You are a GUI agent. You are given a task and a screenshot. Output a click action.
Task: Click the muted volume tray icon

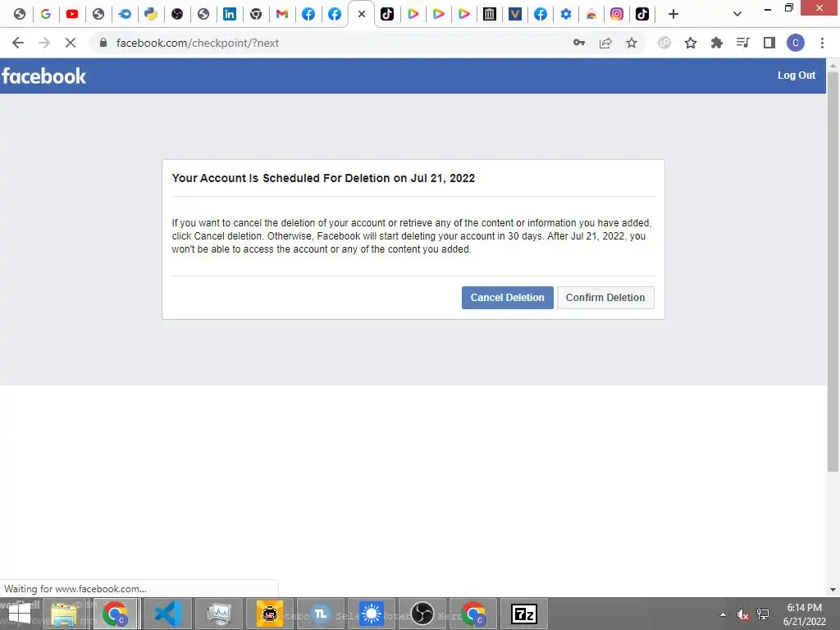pos(742,614)
